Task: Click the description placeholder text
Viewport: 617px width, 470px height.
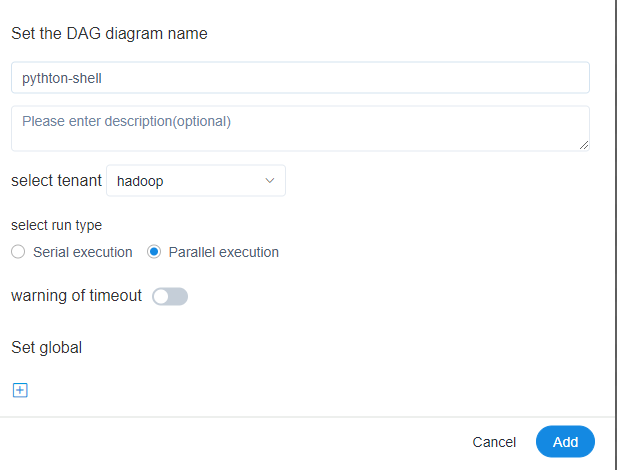Action: (126, 122)
